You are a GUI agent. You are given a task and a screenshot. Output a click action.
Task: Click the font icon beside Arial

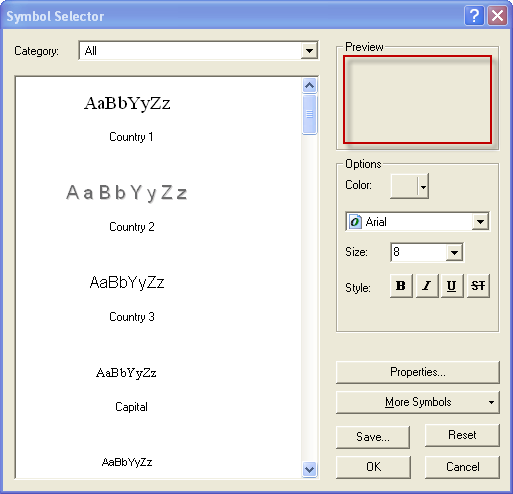point(355,222)
